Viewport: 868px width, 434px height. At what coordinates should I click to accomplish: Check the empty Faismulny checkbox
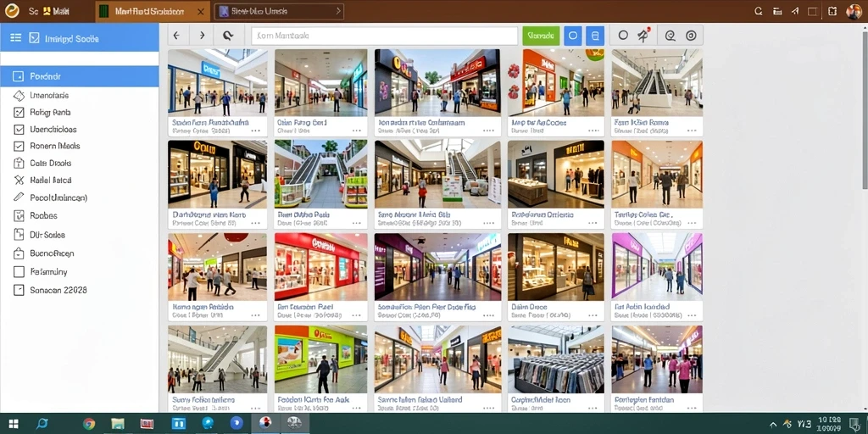click(19, 272)
